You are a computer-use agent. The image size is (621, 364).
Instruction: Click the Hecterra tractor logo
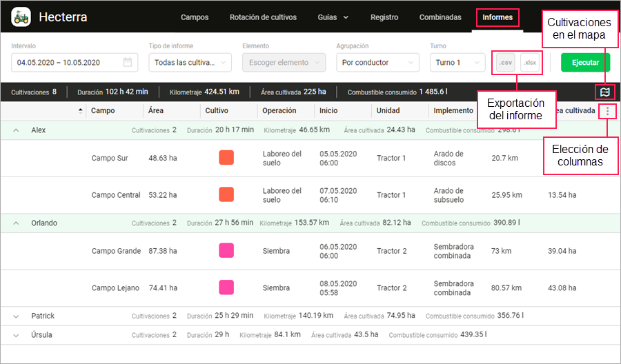pos(21,17)
